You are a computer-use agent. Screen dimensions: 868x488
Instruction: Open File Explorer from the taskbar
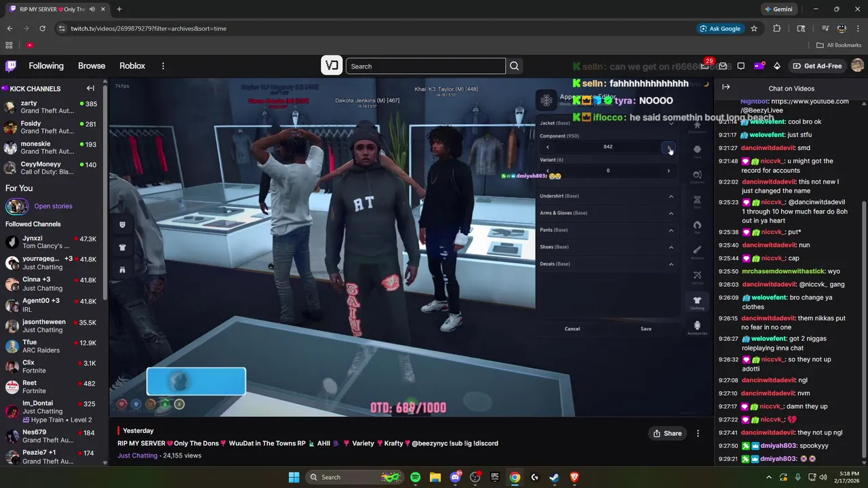(x=435, y=477)
